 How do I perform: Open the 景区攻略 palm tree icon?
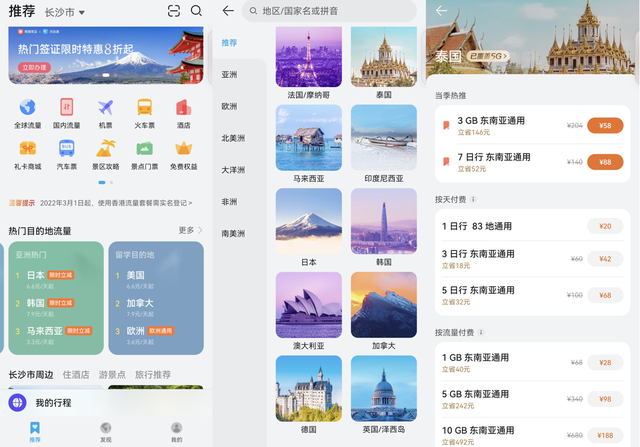[x=105, y=148]
